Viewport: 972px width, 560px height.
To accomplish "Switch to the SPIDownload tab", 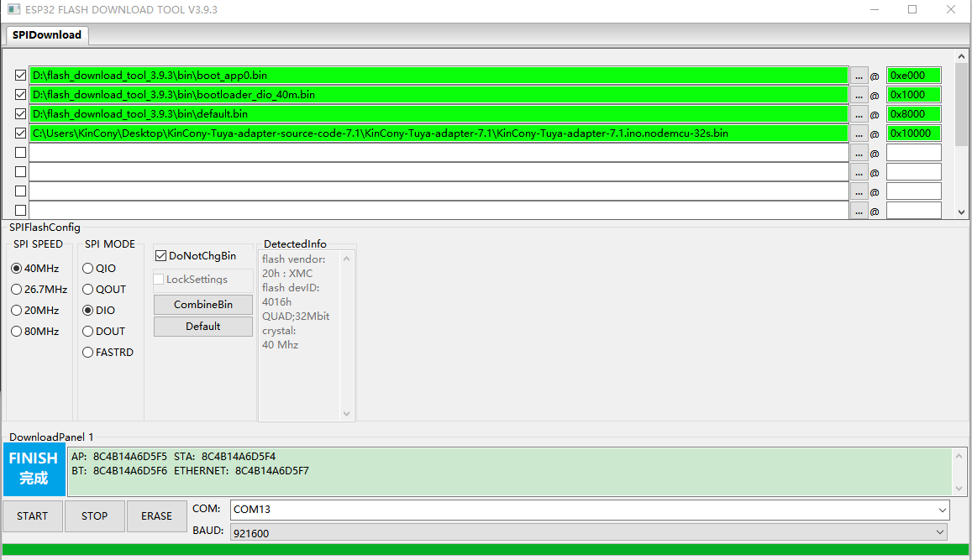I will pos(47,34).
